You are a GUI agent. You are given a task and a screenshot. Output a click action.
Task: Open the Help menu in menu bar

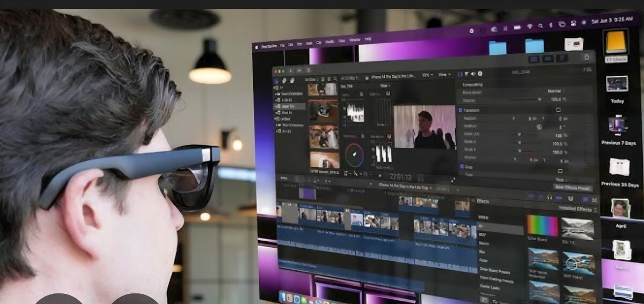click(368, 39)
